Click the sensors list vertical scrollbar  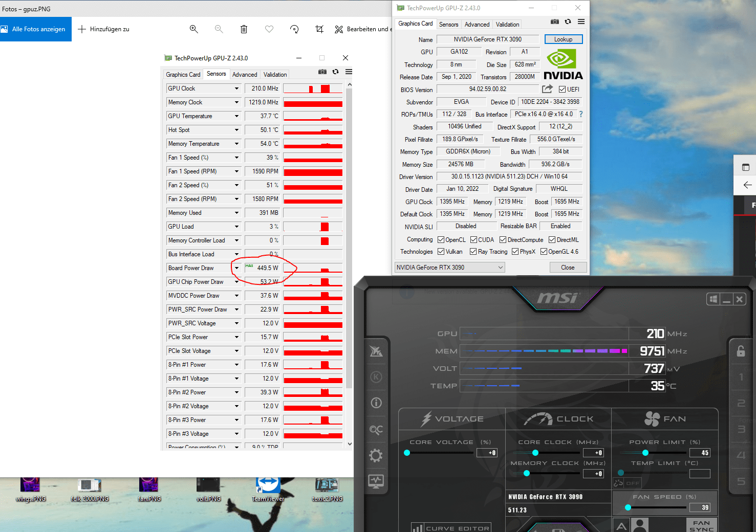click(x=350, y=239)
